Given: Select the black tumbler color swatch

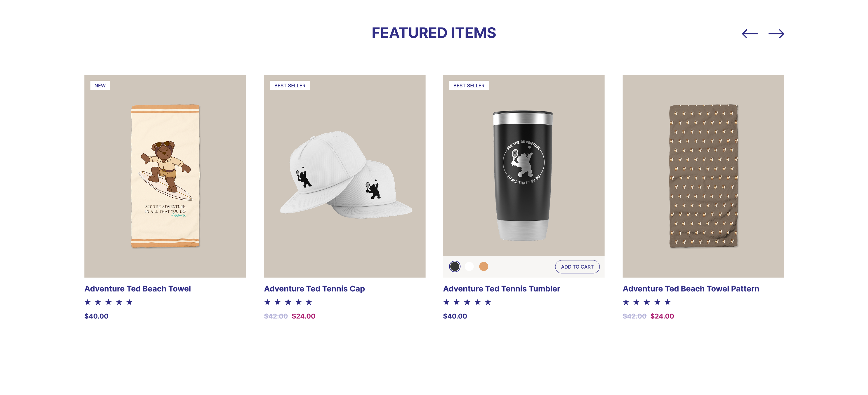Looking at the screenshot, I should click(x=455, y=266).
